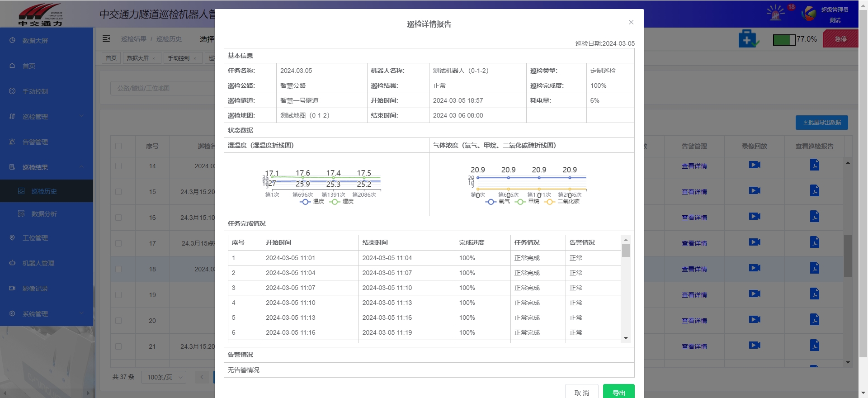Viewport: 868px width, 398px height.
Task: Click the 批量导出数据 button
Action: click(x=821, y=123)
